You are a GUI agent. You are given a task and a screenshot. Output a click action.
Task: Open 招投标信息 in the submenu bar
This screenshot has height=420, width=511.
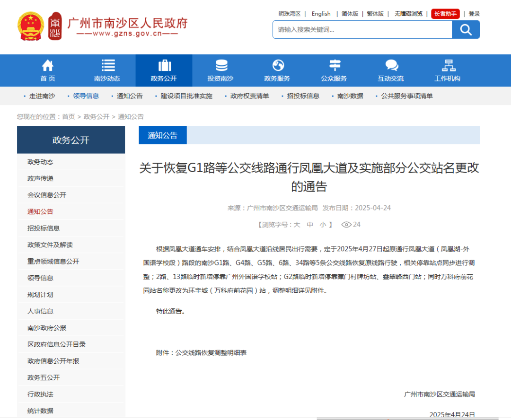(x=303, y=96)
